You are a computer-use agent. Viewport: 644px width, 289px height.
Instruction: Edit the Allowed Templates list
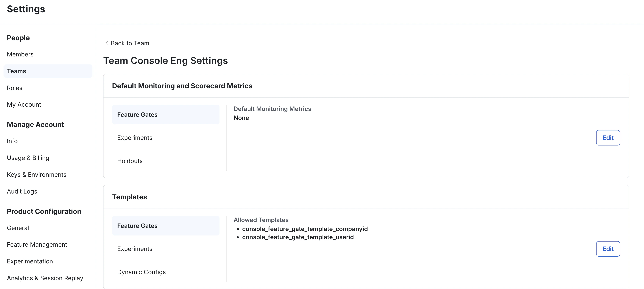coord(608,249)
